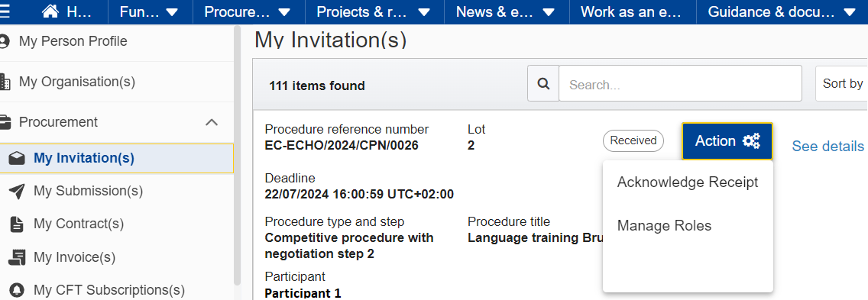This screenshot has height=300, width=868.
Task: Open the Projects & results dropdown
Action: 373,11
